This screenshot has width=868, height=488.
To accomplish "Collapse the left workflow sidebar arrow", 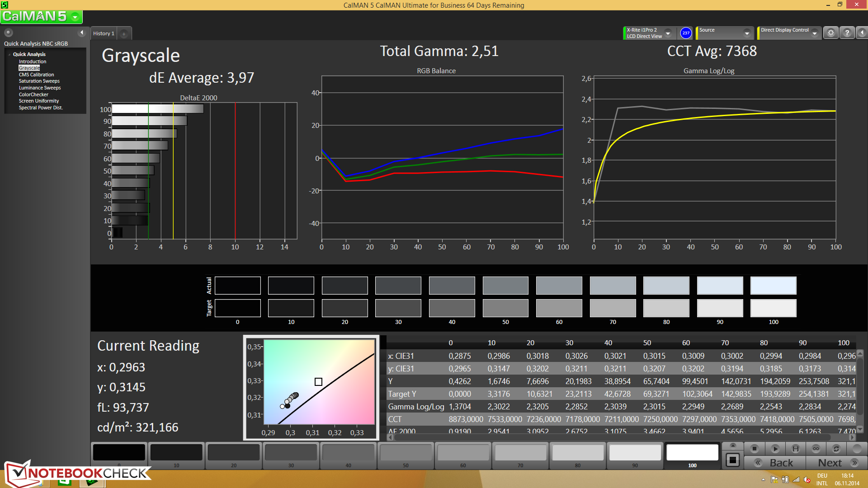I will pos(82,33).
